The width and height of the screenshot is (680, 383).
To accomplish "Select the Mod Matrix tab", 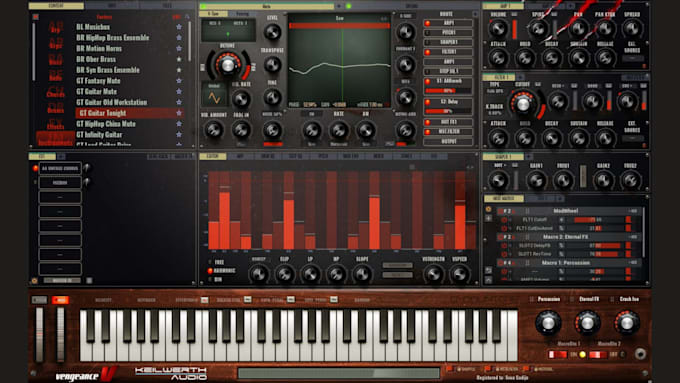I will point(503,198).
